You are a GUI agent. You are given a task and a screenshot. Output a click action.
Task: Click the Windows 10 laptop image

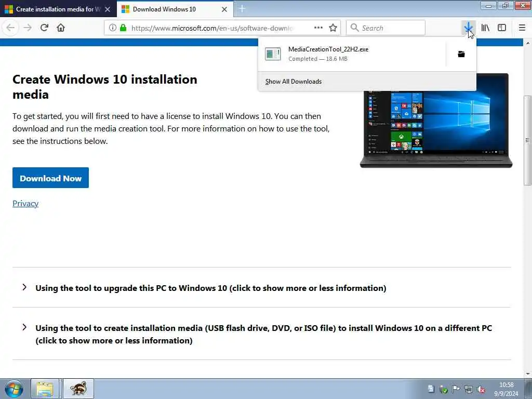pos(436,121)
